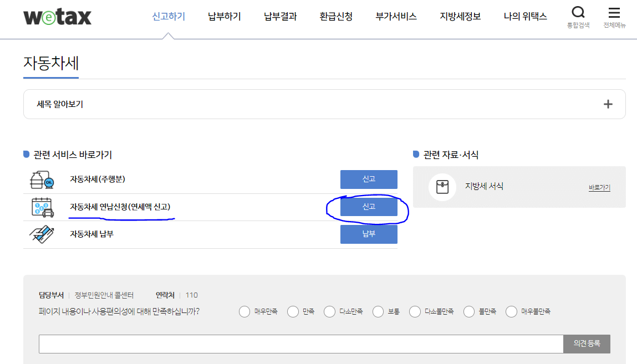Select the 보통 satisfaction radio button
This screenshot has height=364, width=637.
coord(378,311)
